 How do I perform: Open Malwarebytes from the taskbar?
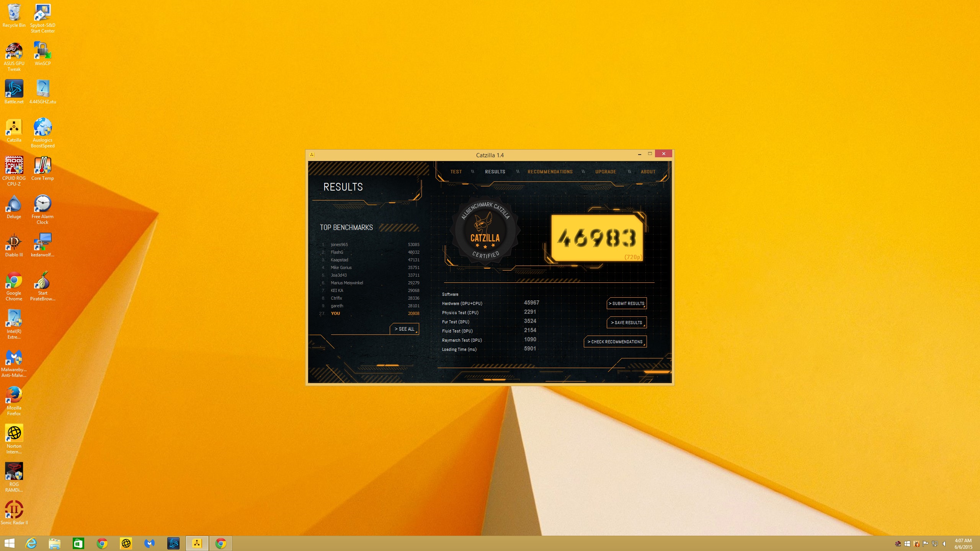pos(150,543)
